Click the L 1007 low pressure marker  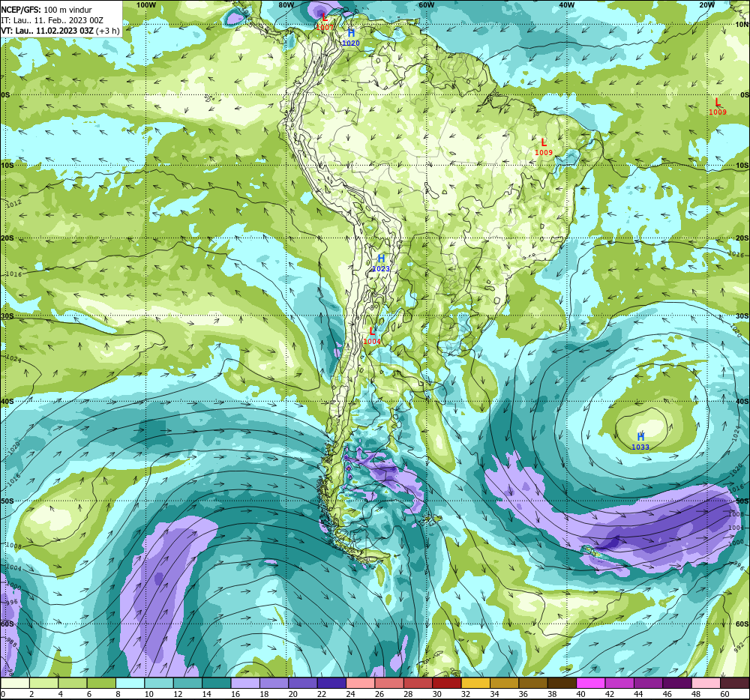click(325, 22)
